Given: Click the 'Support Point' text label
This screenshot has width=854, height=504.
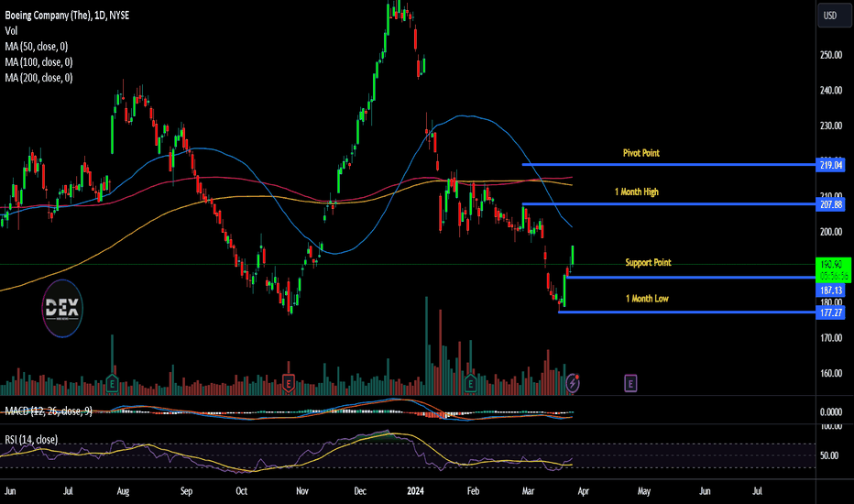Looking at the screenshot, I should coord(648,263).
